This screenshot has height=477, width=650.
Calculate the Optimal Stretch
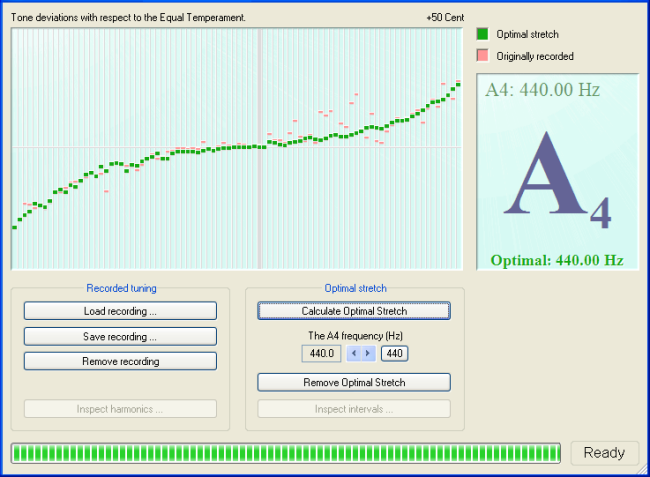pyautogui.click(x=354, y=311)
